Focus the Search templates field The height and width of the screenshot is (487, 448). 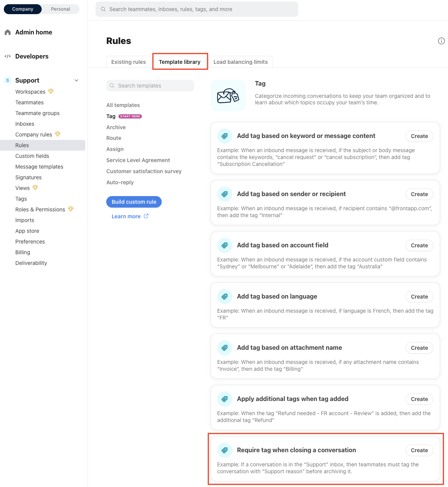coord(150,86)
